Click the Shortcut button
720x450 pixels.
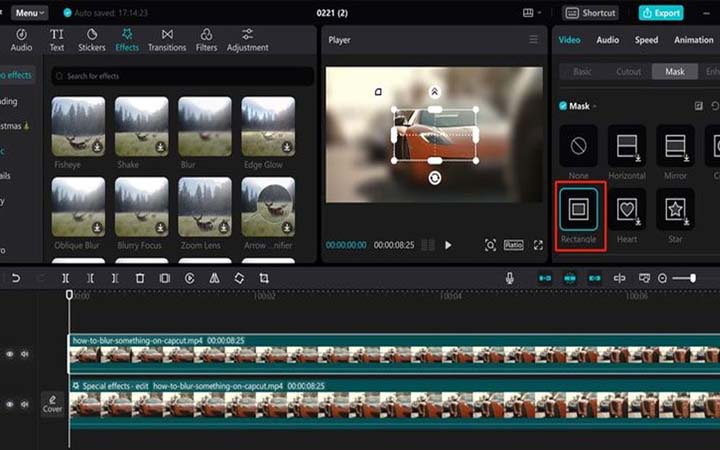pyautogui.click(x=590, y=13)
